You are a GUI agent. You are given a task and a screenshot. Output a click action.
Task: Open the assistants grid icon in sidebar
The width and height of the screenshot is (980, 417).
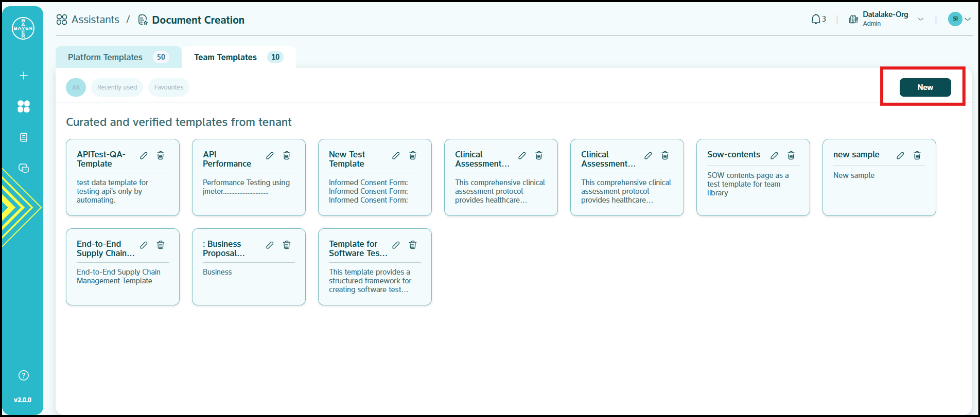(23, 106)
